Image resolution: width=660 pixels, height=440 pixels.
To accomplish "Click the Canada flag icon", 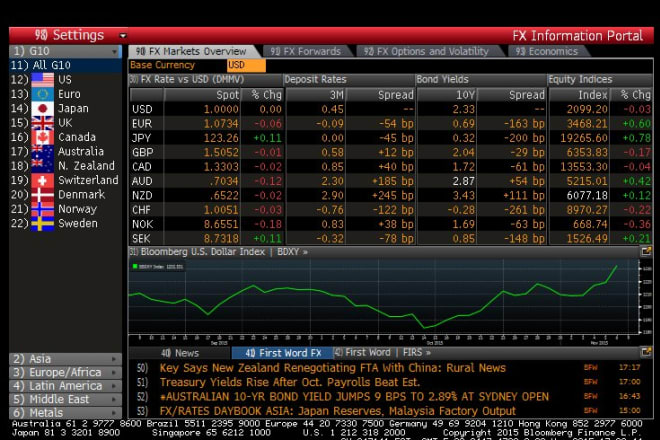I will (x=43, y=137).
